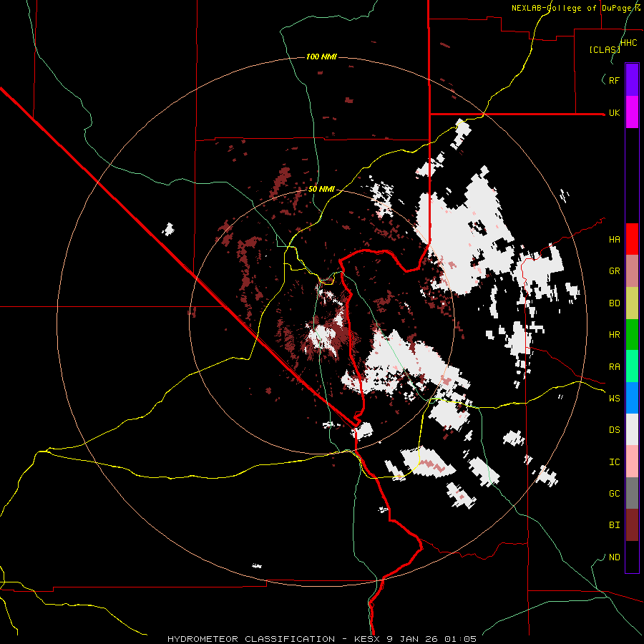Screen dimensions: 644x644
Task: Click the WS legend label
Action: [x=614, y=398]
